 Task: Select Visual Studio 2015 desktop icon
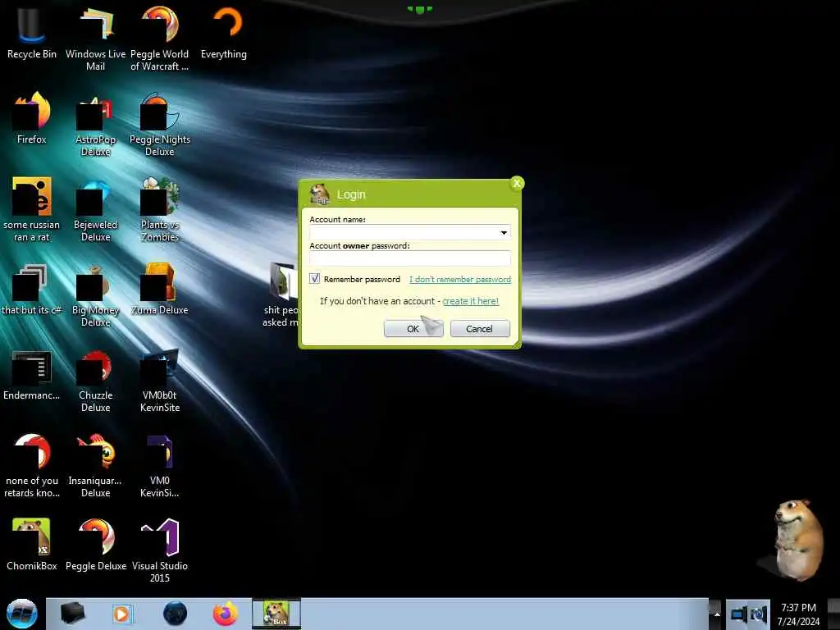160,550
